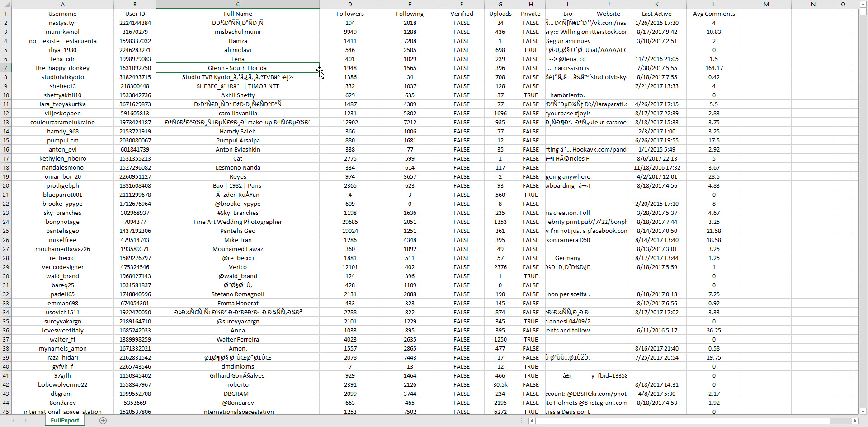Screen dimensions: 868x427
Task: Select username cell 'the_happy_donkey'
Action: point(62,68)
